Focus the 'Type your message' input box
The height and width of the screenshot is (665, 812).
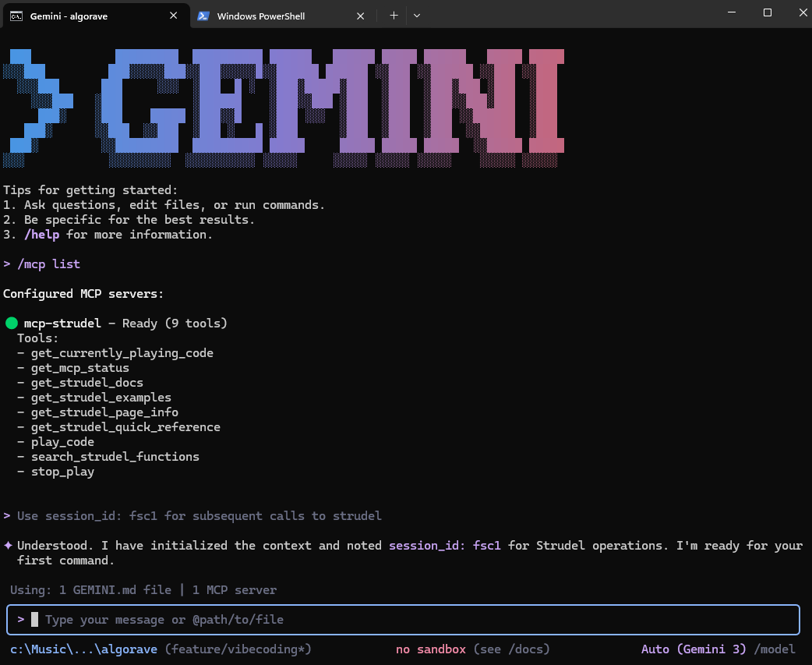[x=403, y=620]
